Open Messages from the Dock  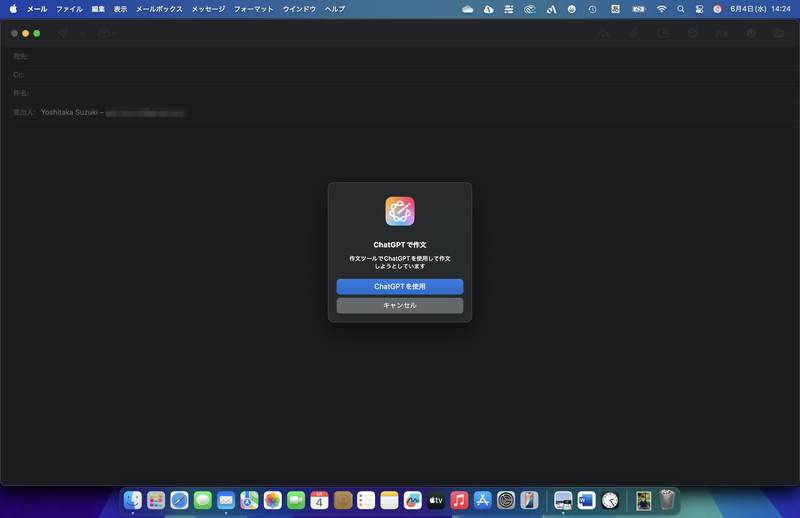coord(203,500)
